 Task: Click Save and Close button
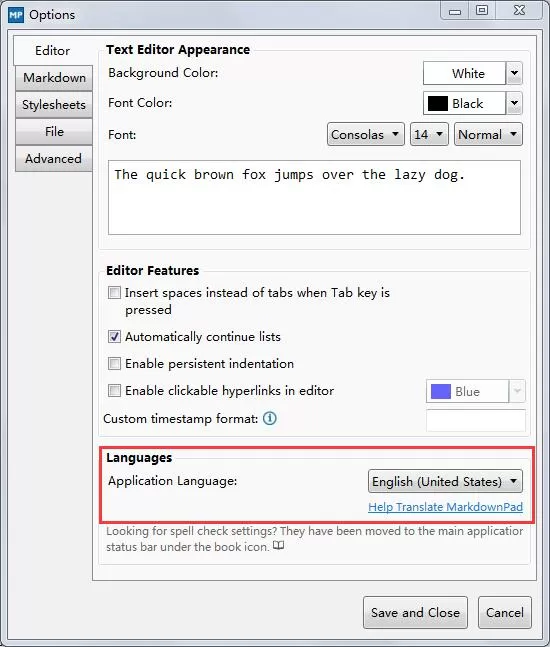[415, 612]
